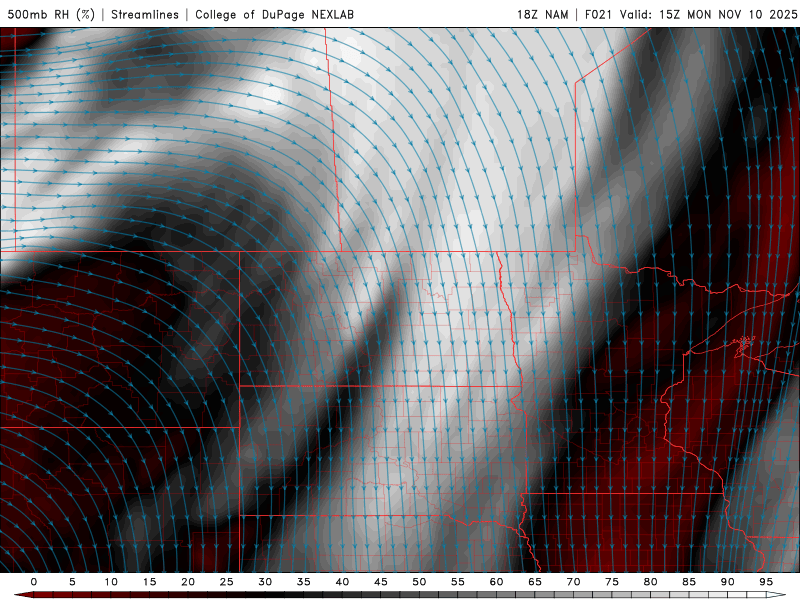
Task: Select the "35" value on the RH scale
Action: (x=304, y=582)
